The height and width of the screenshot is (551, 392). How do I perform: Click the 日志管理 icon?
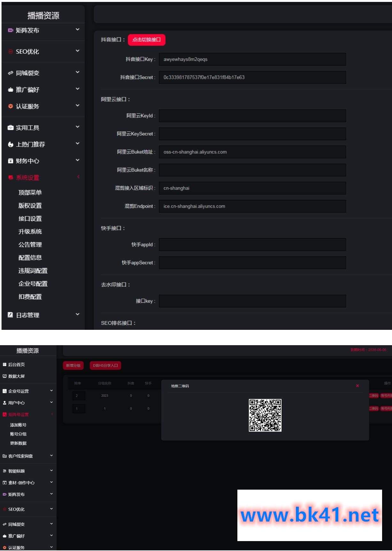[x=10, y=315]
